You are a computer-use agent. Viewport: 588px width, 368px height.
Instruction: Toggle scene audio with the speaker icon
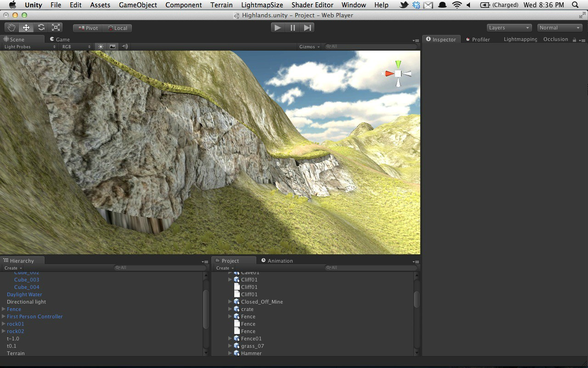(124, 46)
